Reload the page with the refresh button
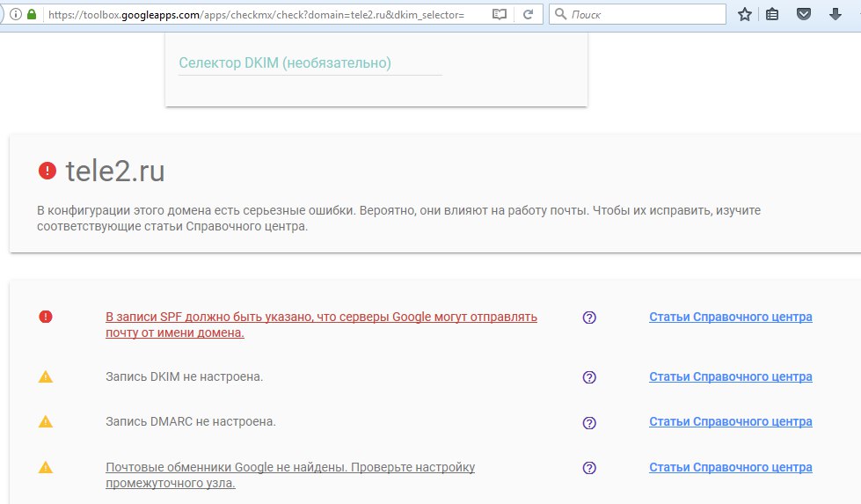The width and height of the screenshot is (861, 504). (529, 14)
